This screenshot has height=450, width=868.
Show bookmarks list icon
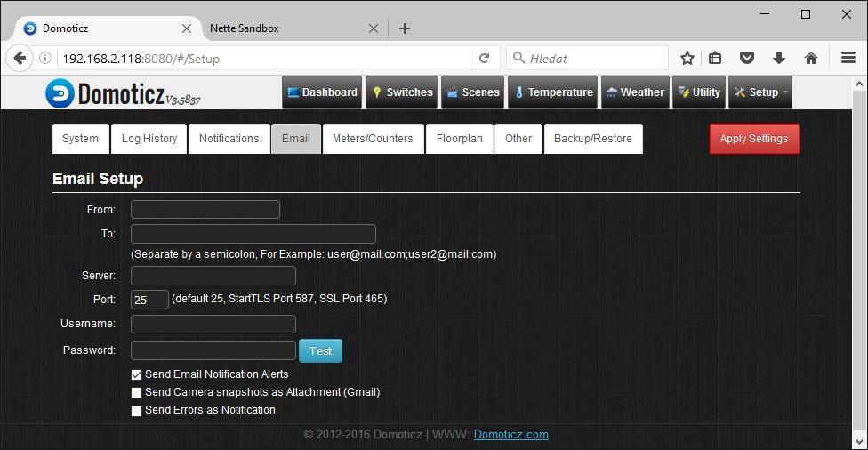715,58
